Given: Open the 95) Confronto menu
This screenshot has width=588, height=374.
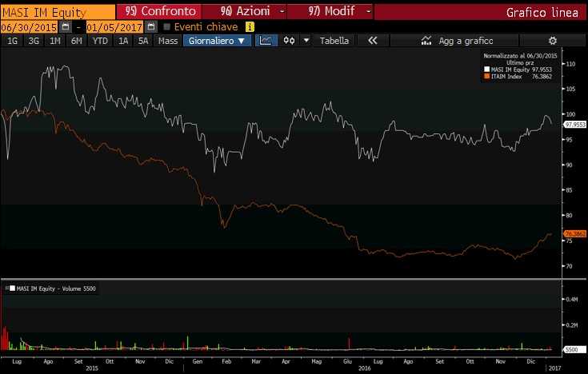Looking at the screenshot, I should point(160,11).
